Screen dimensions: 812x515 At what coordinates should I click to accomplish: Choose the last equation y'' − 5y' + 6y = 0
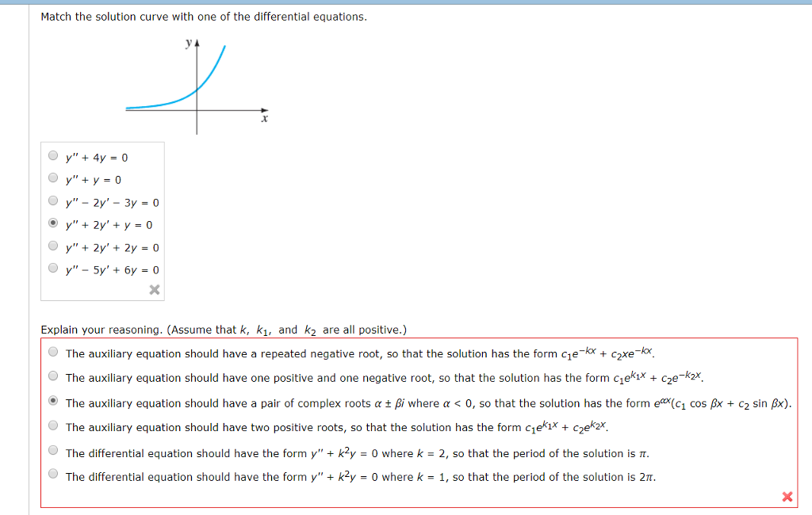[x=52, y=269]
